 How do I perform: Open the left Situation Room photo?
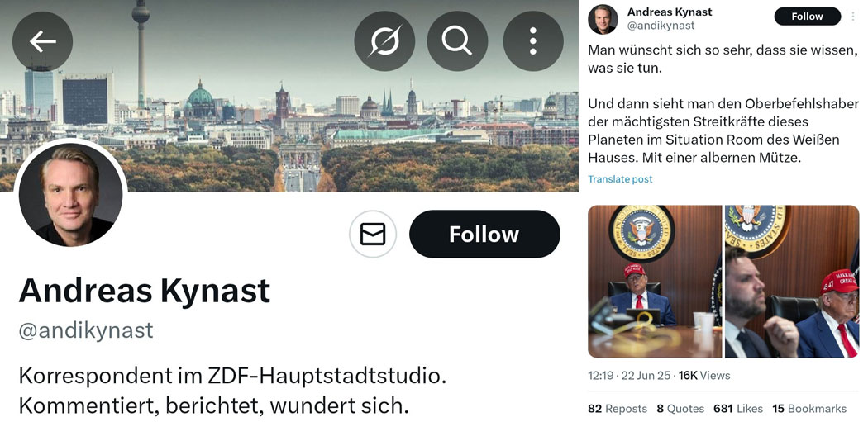coord(655,282)
